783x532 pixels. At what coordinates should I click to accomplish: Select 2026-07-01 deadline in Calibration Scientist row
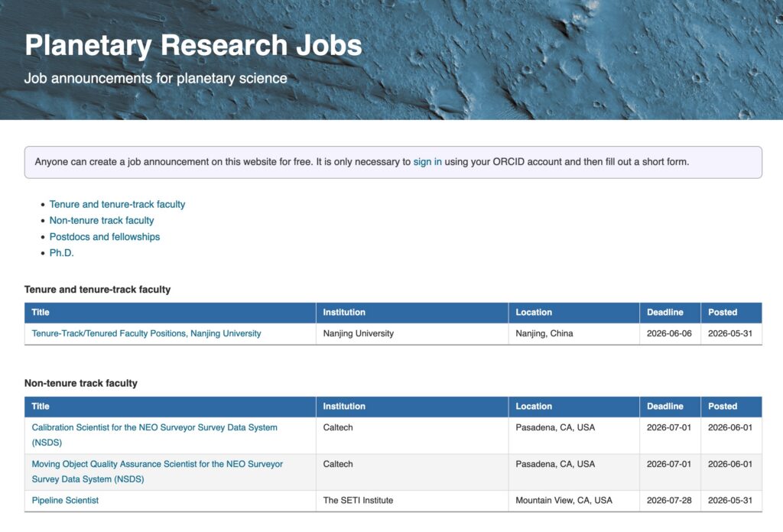pyautogui.click(x=670, y=435)
